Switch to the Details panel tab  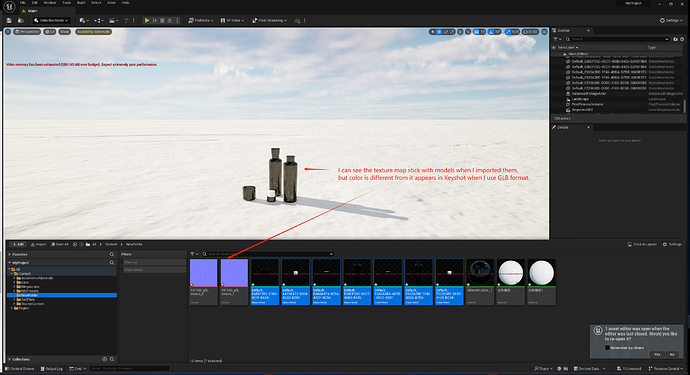coord(563,127)
